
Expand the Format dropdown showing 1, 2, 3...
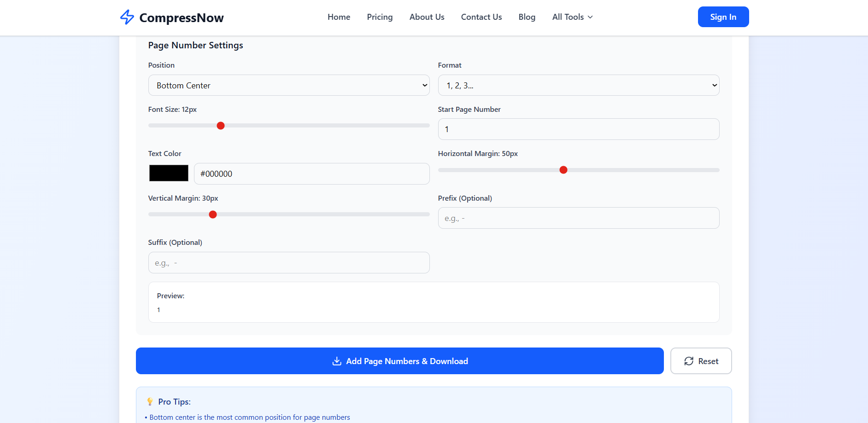(x=578, y=85)
